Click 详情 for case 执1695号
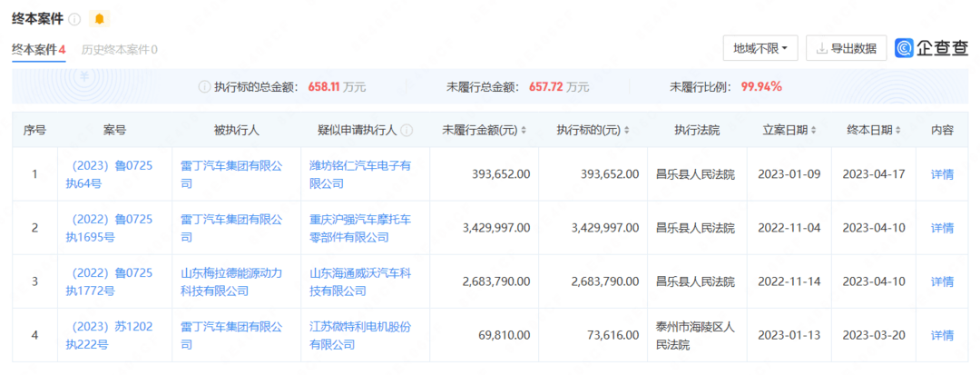The image size is (980, 375). (942, 228)
